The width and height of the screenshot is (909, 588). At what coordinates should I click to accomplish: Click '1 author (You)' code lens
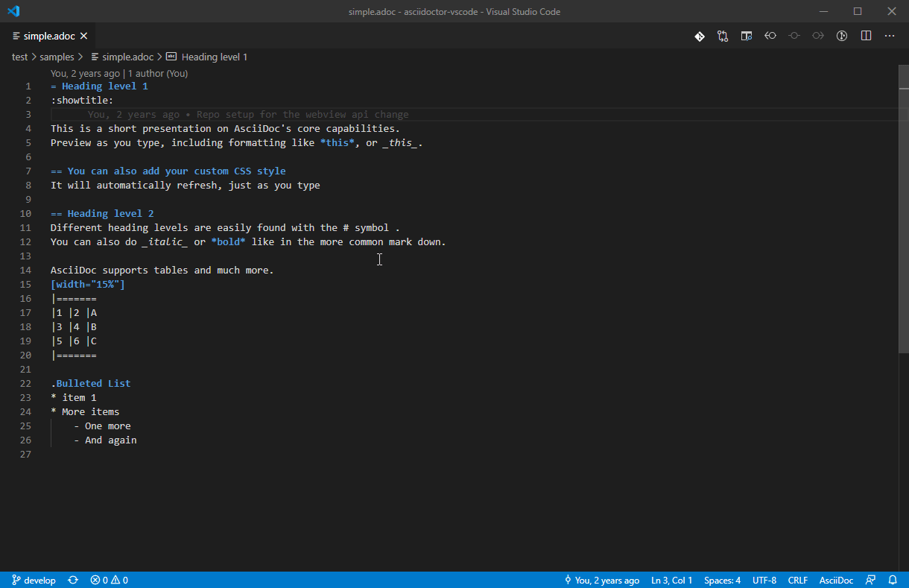158,73
